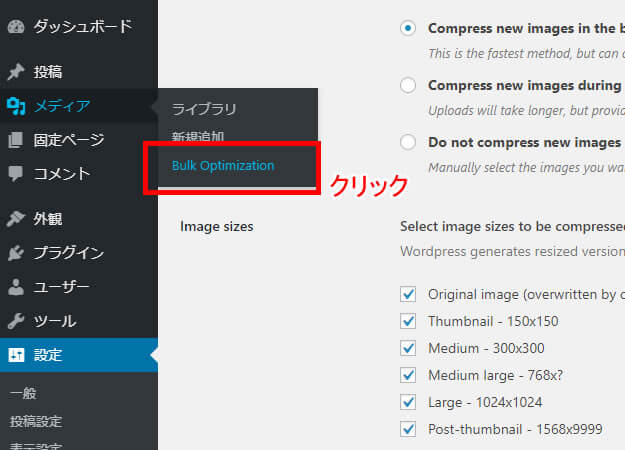Viewport: 625px width, 450px height.
Task: Open the 投稿 menu item
Action: [x=48, y=72]
